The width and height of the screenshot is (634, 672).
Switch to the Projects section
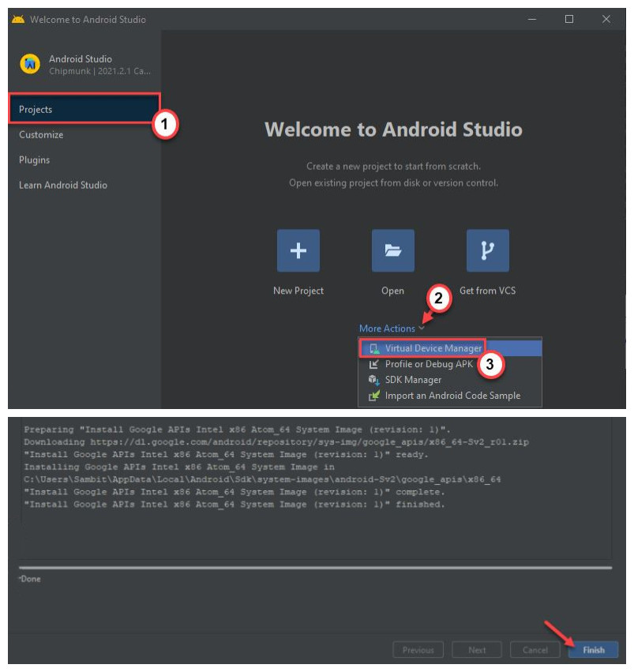[36, 109]
